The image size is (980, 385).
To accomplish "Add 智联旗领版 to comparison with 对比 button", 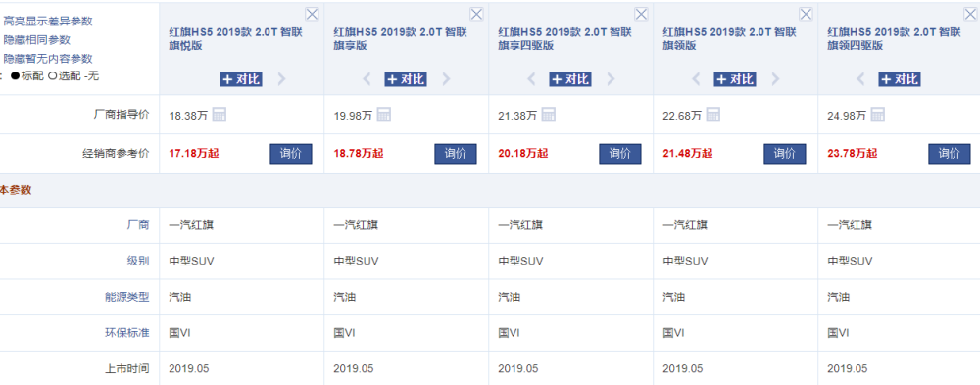I will click(735, 78).
